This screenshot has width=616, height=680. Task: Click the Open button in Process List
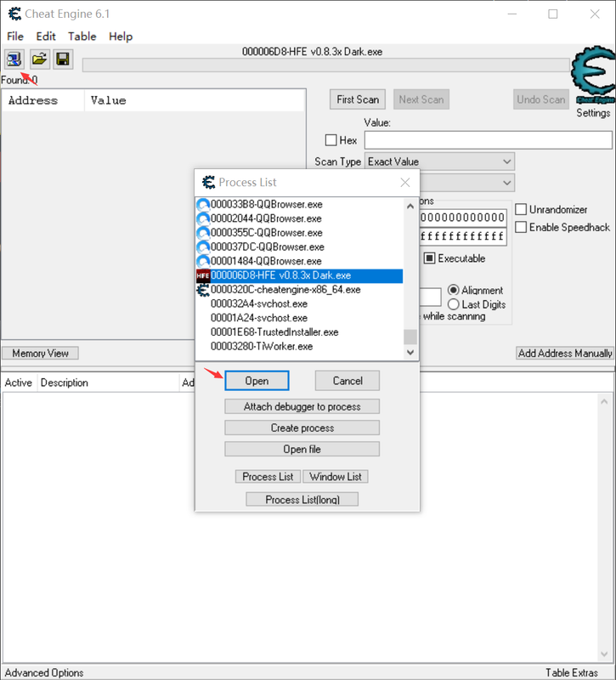pos(257,381)
